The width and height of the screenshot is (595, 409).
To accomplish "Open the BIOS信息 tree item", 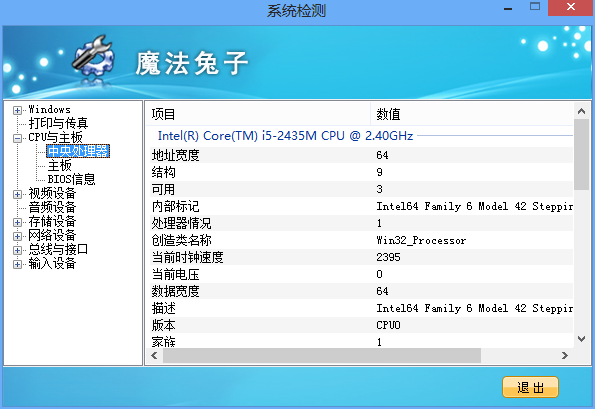I will (x=71, y=179).
